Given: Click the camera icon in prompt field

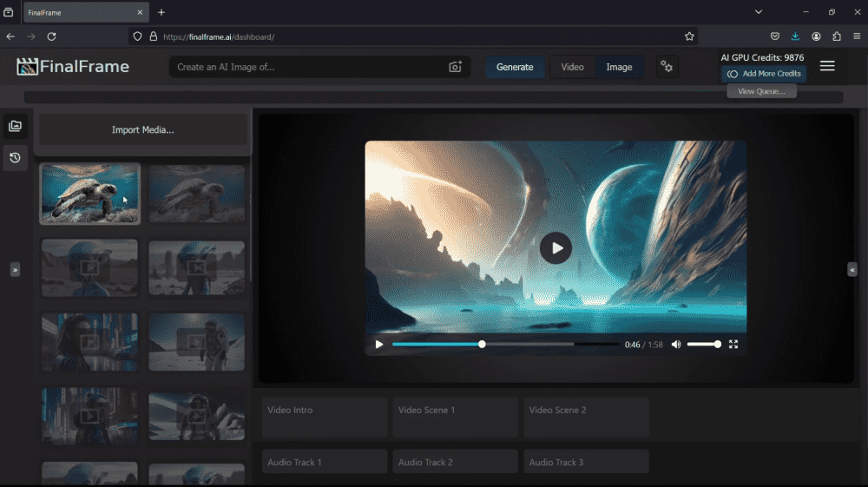Looking at the screenshot, I should point(455,68).
